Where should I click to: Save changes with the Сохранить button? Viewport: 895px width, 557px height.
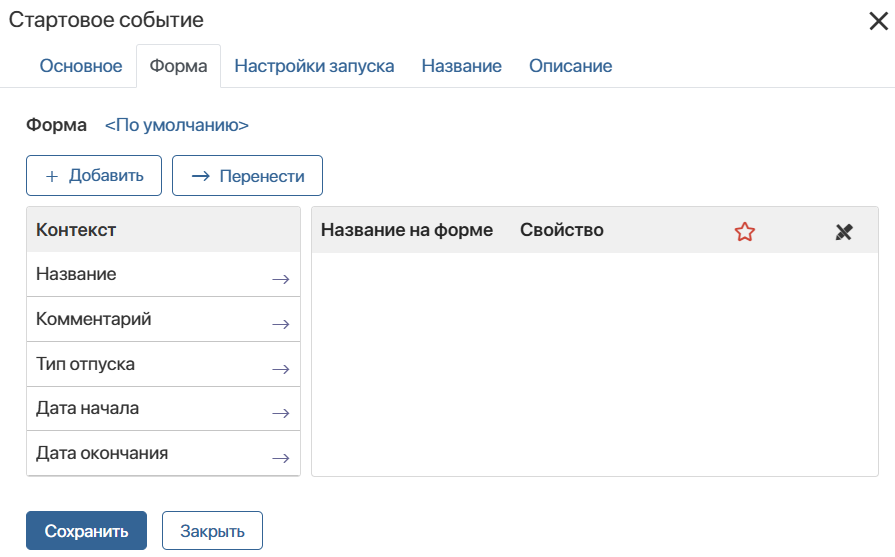(86, 531)
